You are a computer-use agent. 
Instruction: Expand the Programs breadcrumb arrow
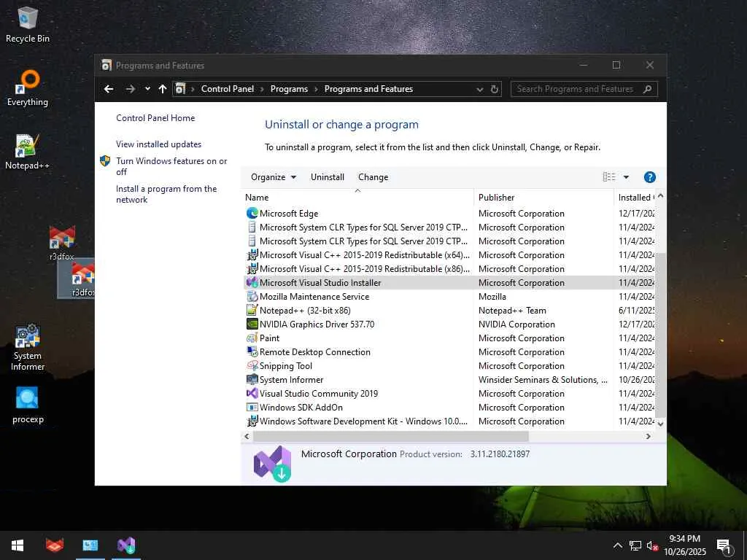coord(316,89)
